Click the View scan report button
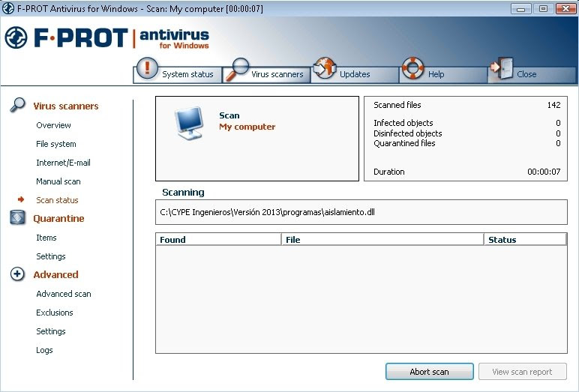The width and height of the screenshot is (579, 392). (523, 371)
